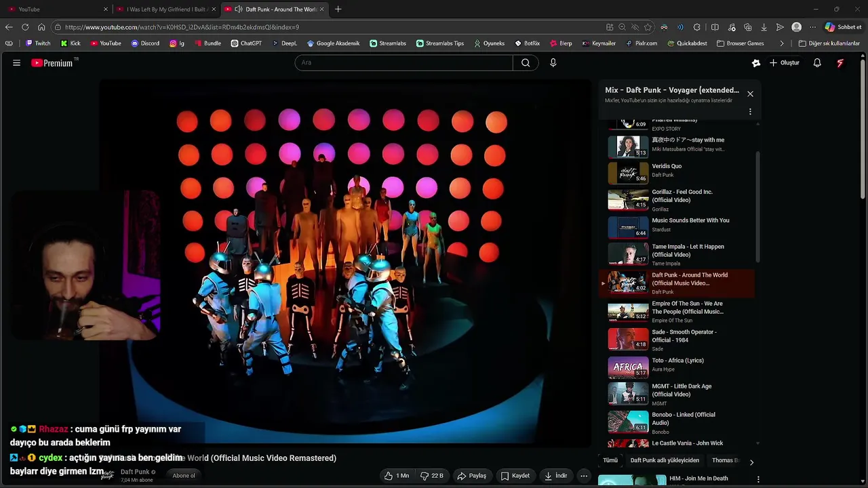The width and height of the screenshot is (868, 488).
Task: Download video with the İndir button
Action: pos(556,476)
